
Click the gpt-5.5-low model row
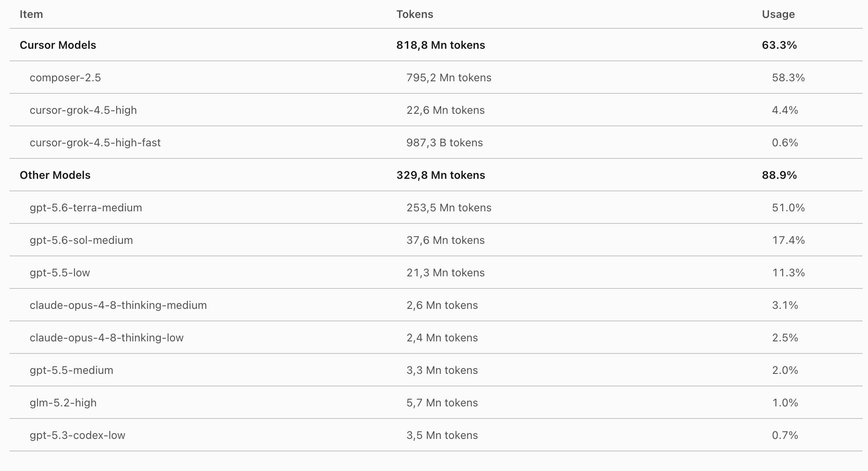click(x=436, y=273)
